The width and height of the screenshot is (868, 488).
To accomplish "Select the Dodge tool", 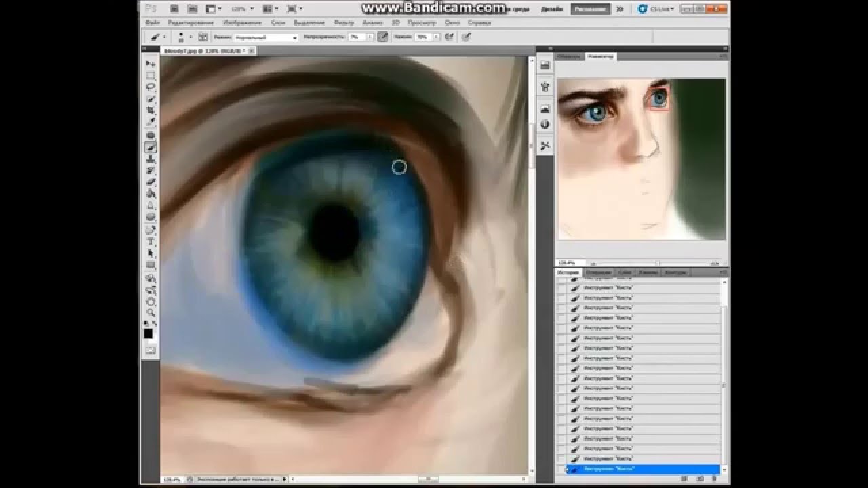I will coord(151,217).
